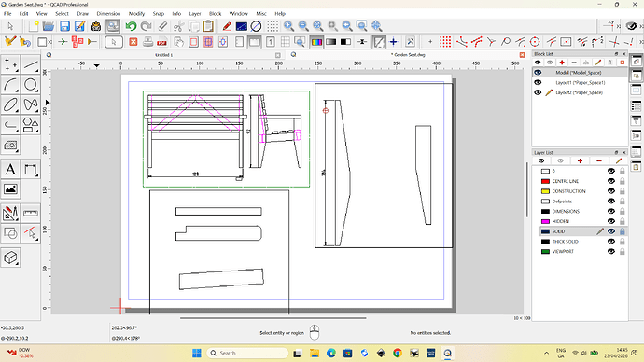644x362 pixels.
Task: Toggle visibility of CONSTRUCTION layer
Action: (611, 191)
